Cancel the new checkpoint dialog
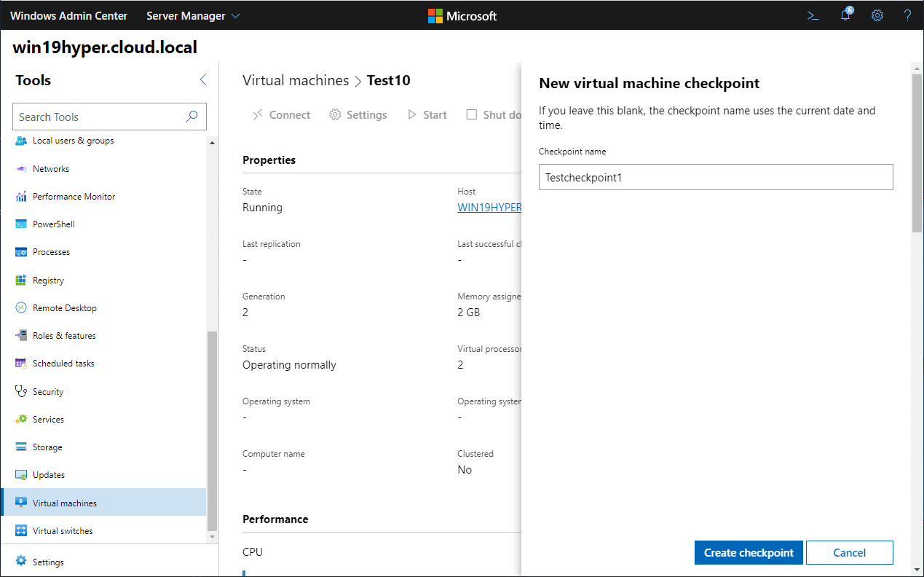This screenshot has width=924, height=577. 850,552
